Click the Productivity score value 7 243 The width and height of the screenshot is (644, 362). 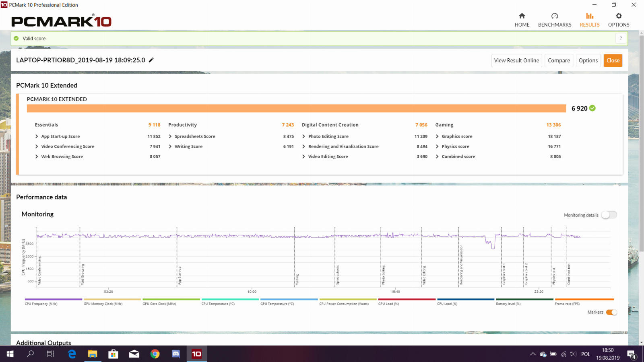pos(288,125)
